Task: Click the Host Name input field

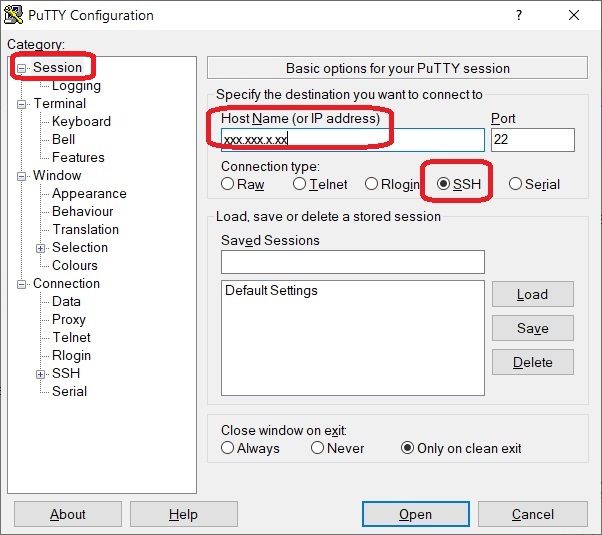Action: click(x=352, y=140)
